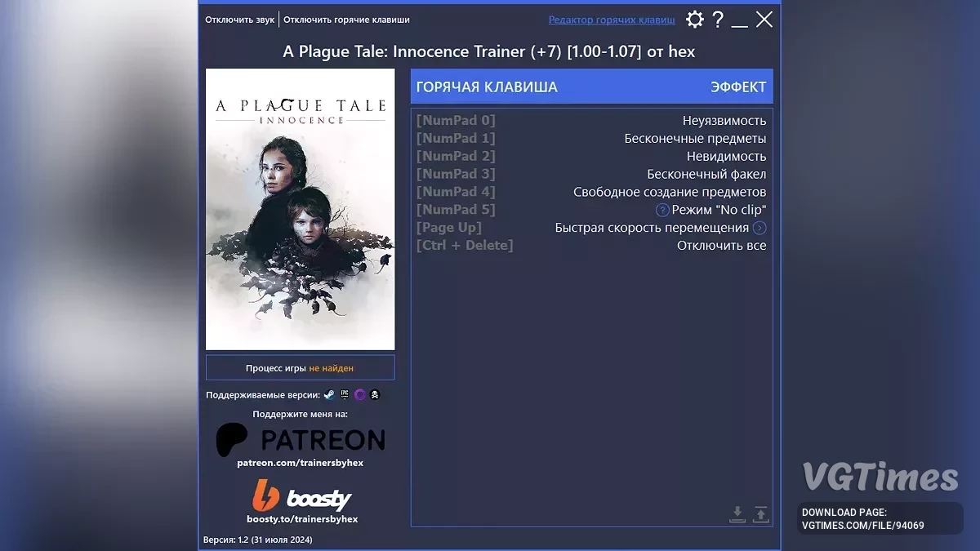This screenshot has width=980, height=551.
Task: Click the Boosty logo
Action: 301,495
